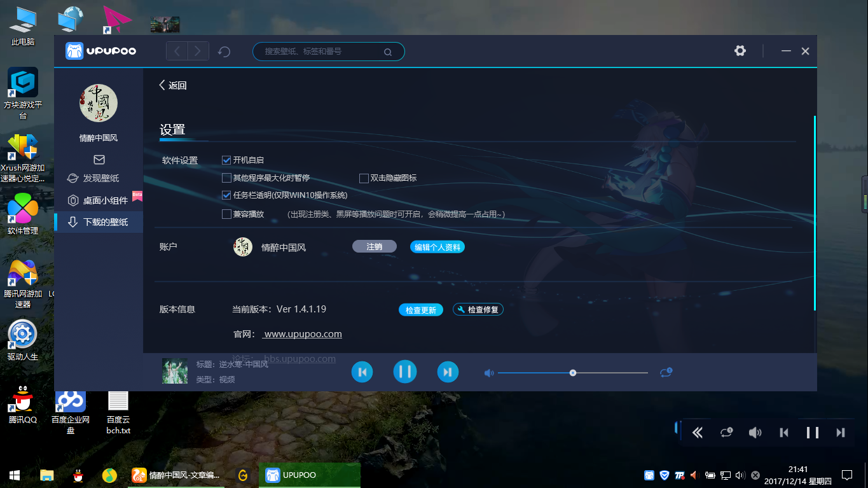The height and width of the screenshot is (488, 868).
Task: Open Windows Start menu
Action: (x=15, y=475)
